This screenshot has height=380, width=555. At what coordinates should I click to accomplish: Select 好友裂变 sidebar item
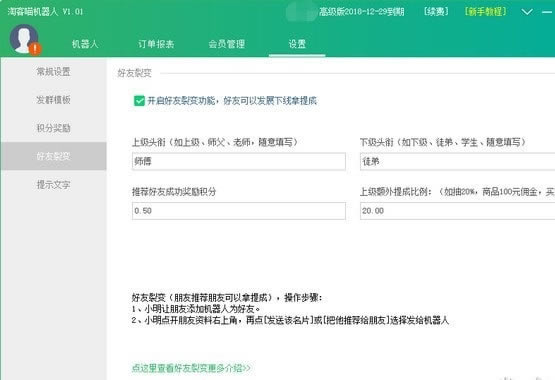tap(53, 156)
